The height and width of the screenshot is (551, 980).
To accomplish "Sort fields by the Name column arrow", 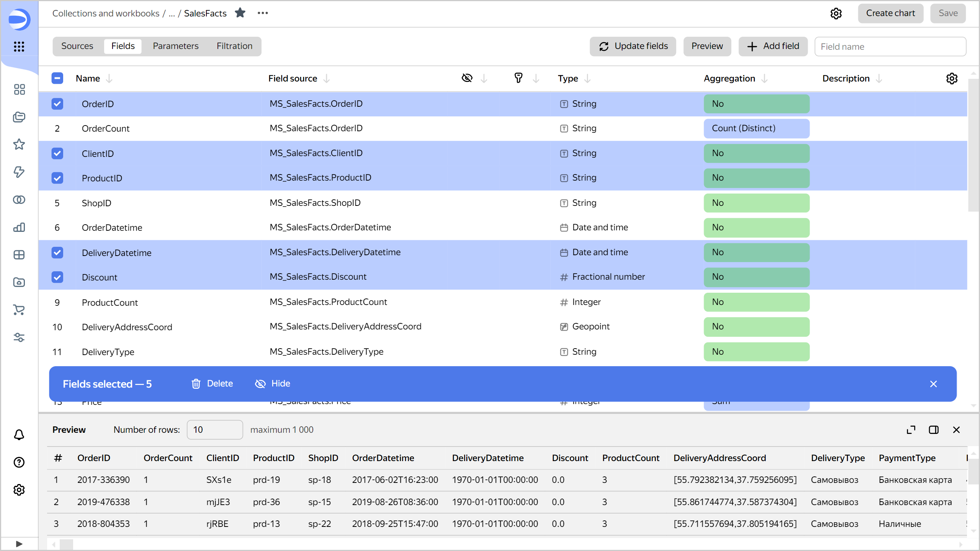I will 109,78.
